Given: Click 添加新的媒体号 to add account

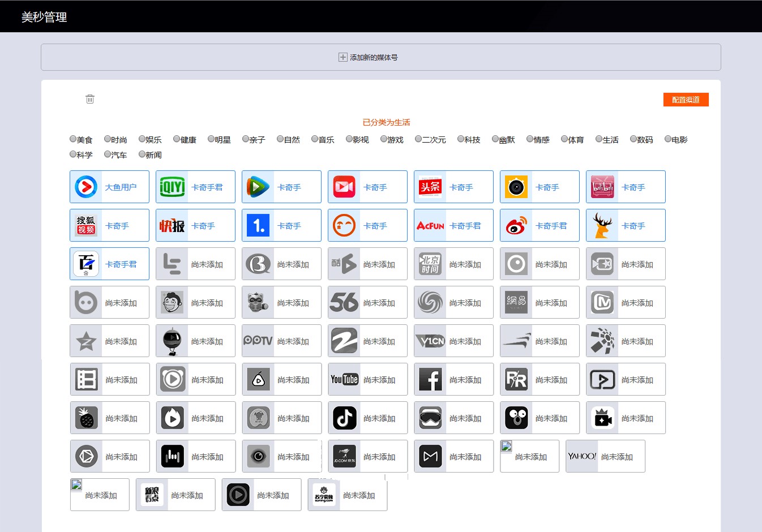Looking at the screenshot, I should [x=374, y=57].
